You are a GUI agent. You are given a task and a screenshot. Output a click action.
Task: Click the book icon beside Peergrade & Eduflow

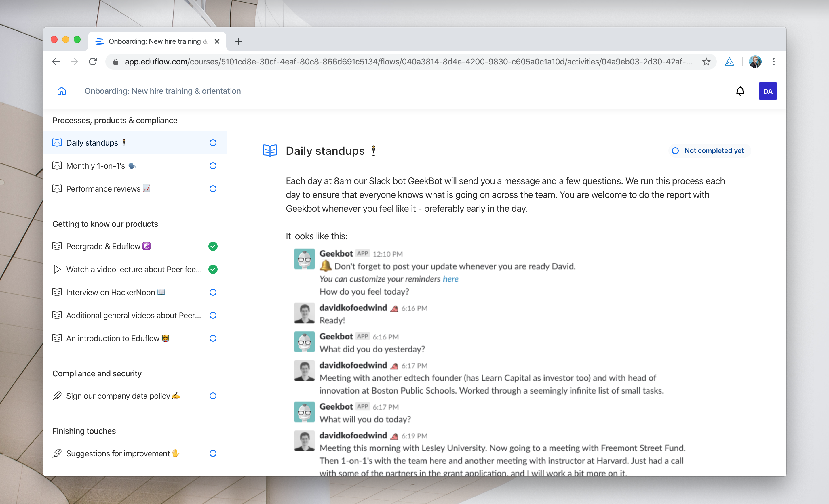57,246
